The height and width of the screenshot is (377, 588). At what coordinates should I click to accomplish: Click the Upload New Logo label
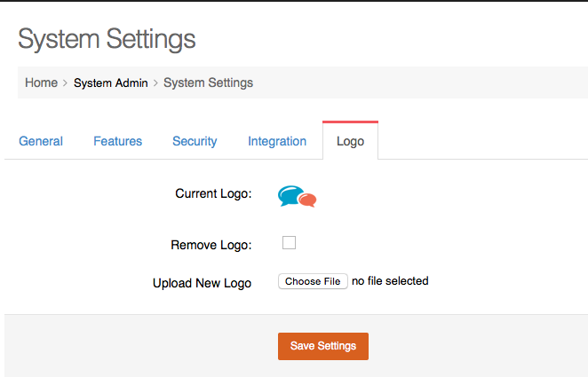[x=202, y=283]
